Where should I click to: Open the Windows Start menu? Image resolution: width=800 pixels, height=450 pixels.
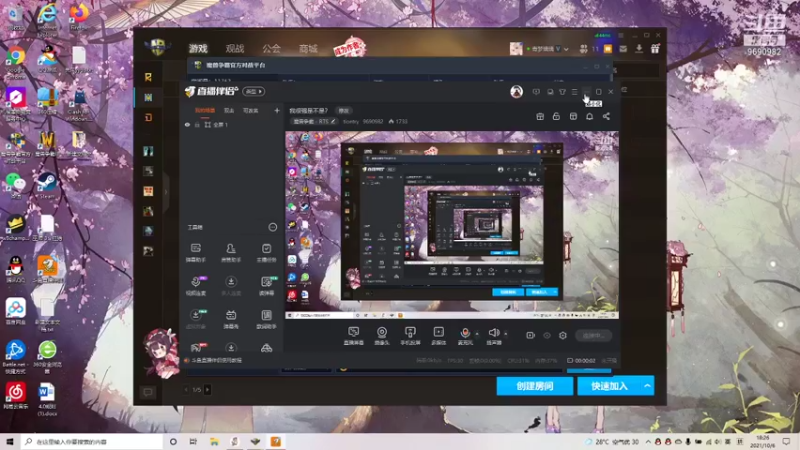click(10, 441)
